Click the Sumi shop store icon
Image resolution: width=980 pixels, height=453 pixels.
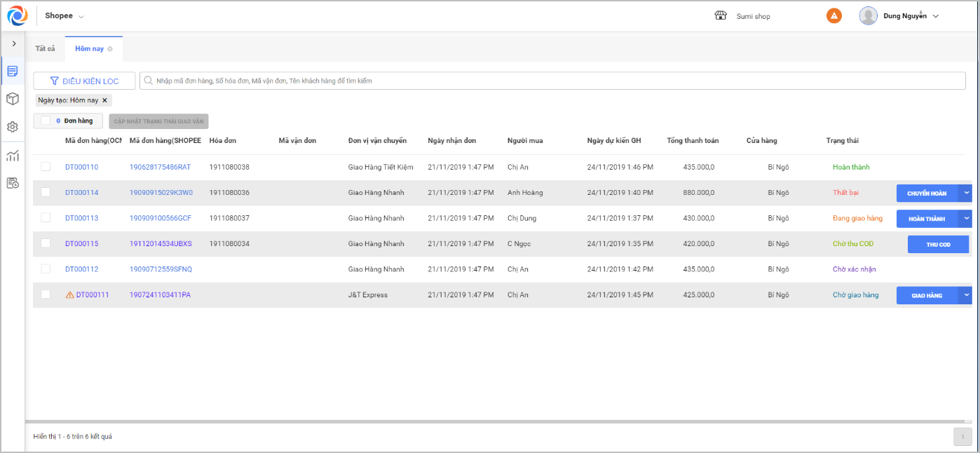721,15
